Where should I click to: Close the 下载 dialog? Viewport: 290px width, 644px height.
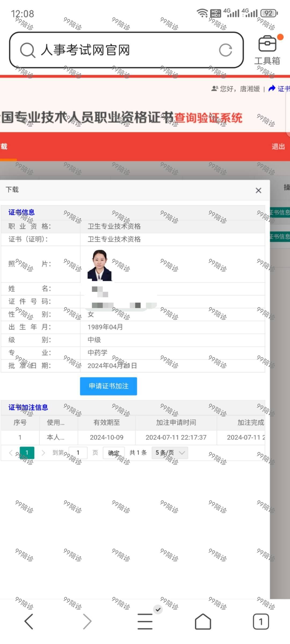coord(258,191)
